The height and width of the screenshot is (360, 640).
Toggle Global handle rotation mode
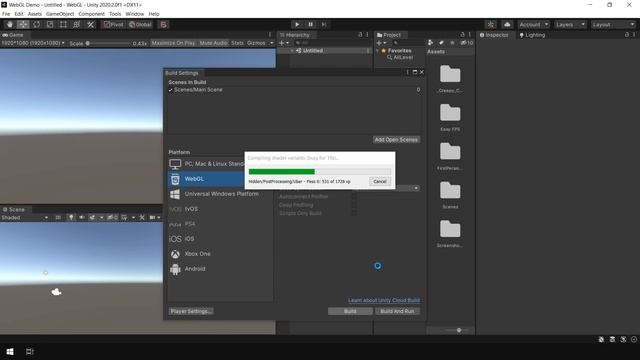pos(140,24)
